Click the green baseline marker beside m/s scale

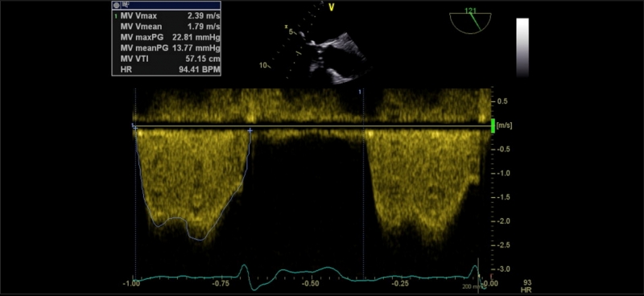pos(493,125)
